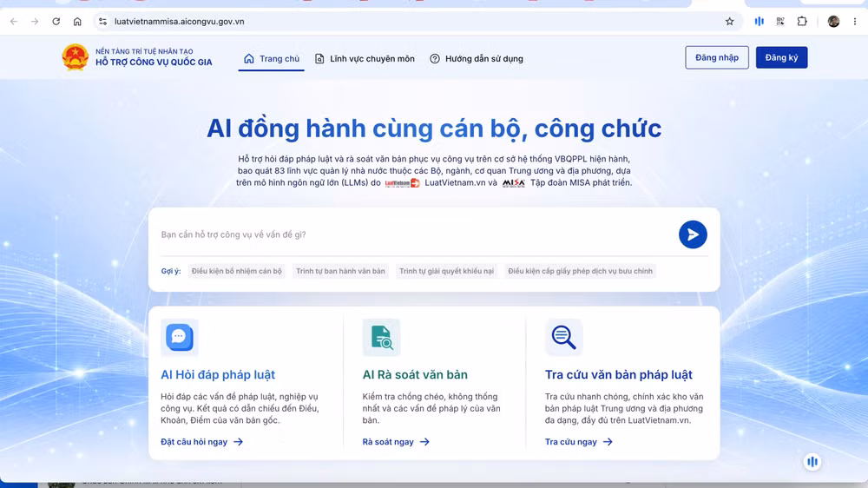This screenshot has height=488, width=868.
Task: Click the floating audio bars button
Action: point(812,461)
